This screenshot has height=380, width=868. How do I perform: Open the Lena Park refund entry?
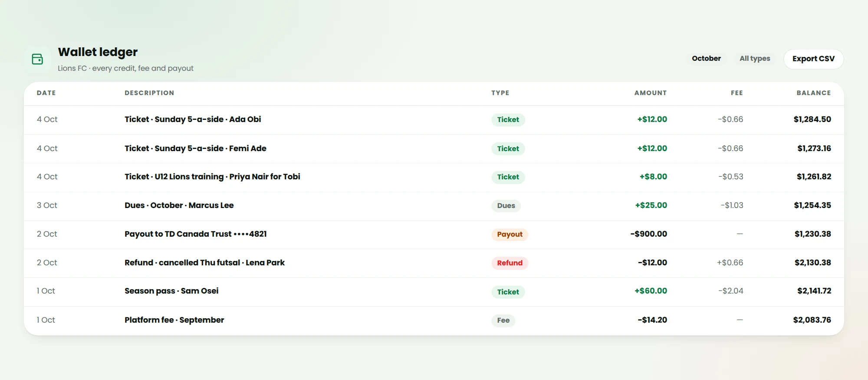pos(434,263)
